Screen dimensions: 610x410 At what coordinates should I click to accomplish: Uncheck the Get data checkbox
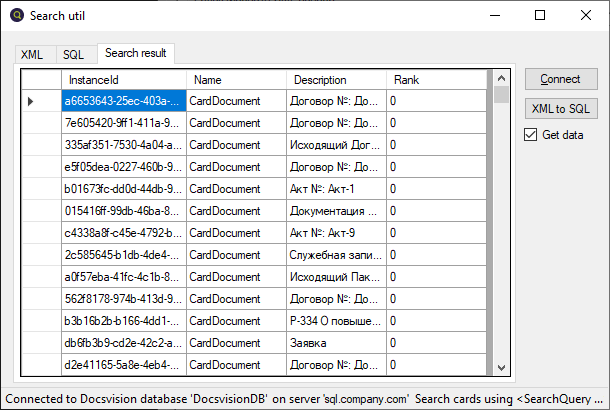[531, 135]
